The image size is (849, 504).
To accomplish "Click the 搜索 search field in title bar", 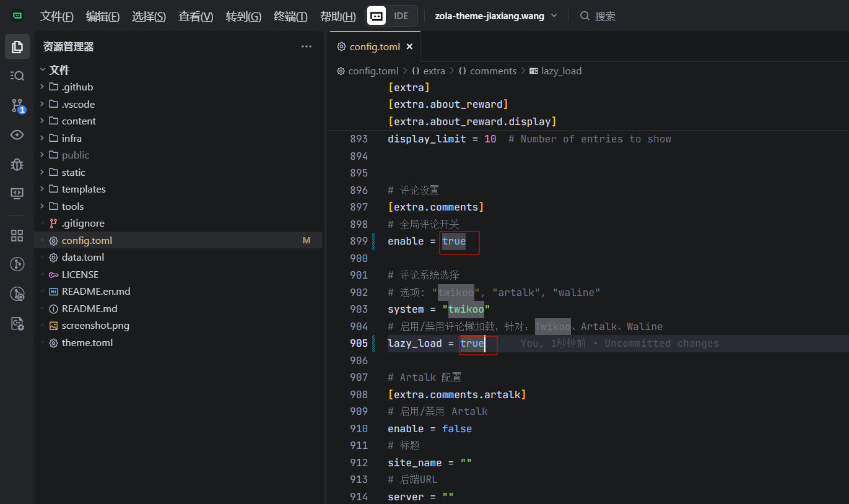I will pyautogui.click(x=605, y=16).
